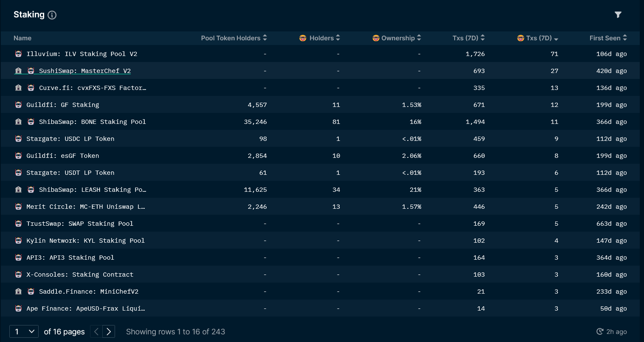Open Stargate: USDC LP Token entry
The width and height of the screenshot is (644, 342).
(70, 139)
